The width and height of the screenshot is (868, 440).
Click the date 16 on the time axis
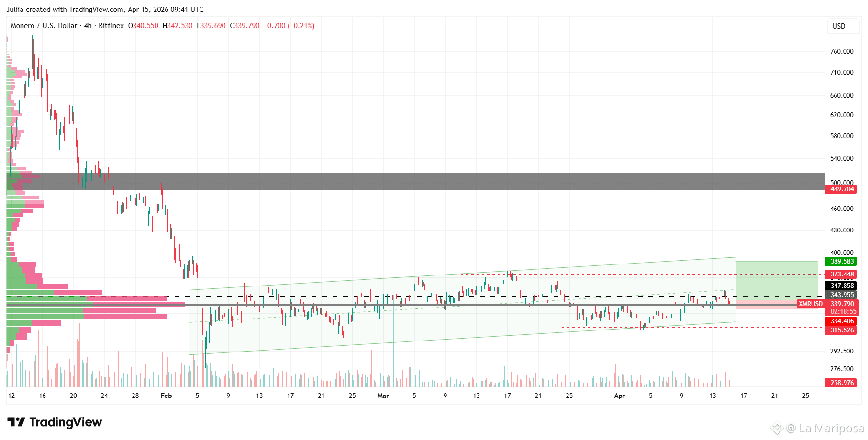43,396
